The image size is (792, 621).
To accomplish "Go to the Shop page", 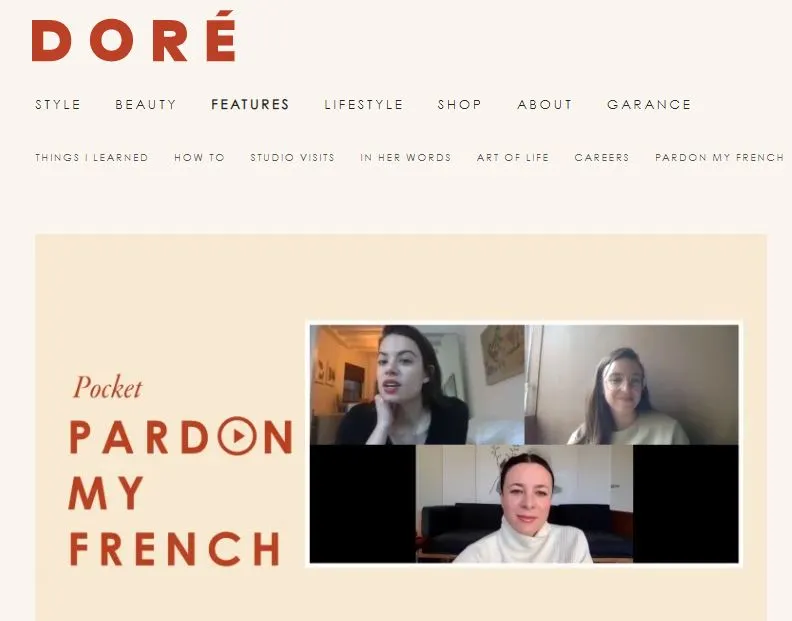I will [x=460, y=105].
